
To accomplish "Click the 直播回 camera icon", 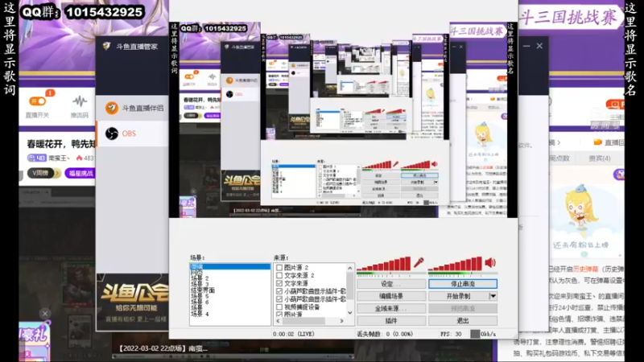I will coord(597,142).
